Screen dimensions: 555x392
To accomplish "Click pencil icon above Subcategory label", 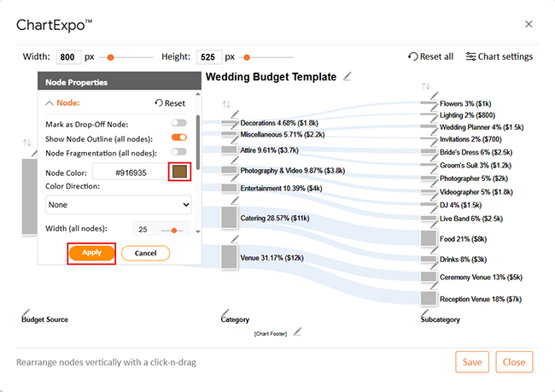I will point(425,312).
